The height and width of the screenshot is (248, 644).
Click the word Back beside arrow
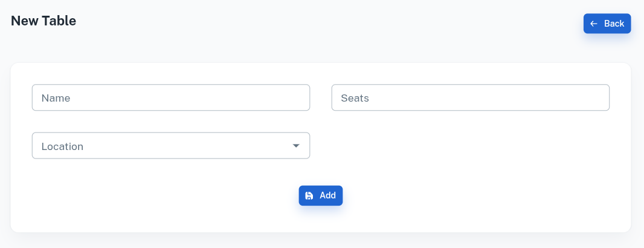(x=614, y=24)
